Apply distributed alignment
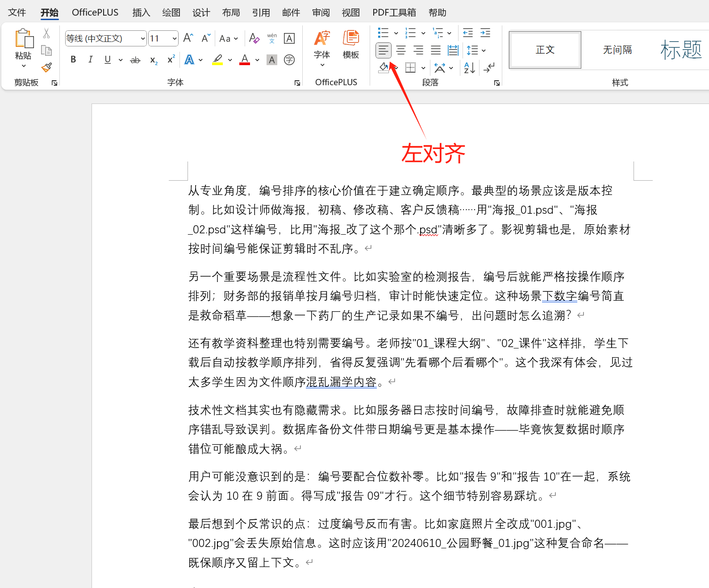Viewport: 709px width, 588px height. coord(453,50)
